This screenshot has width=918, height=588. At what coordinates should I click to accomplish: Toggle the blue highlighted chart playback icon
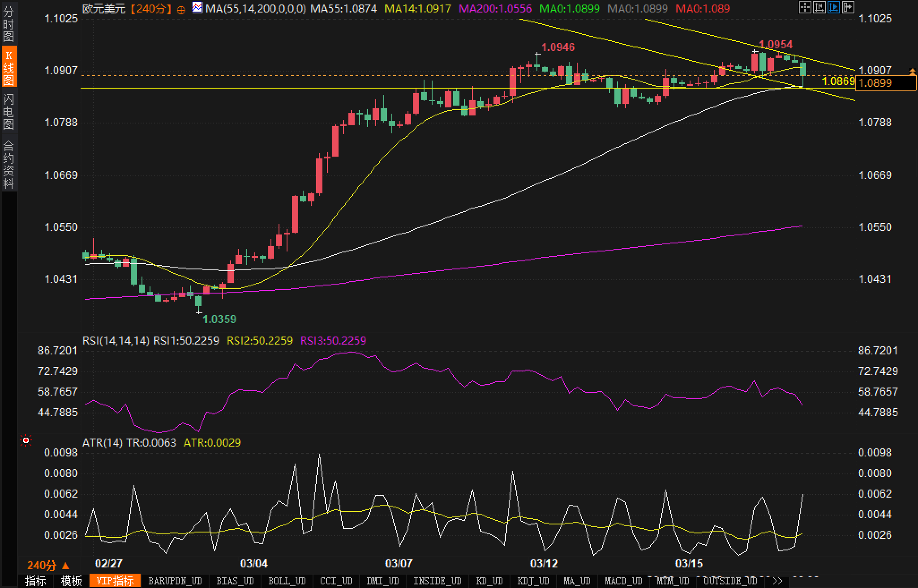coord(834,7)
